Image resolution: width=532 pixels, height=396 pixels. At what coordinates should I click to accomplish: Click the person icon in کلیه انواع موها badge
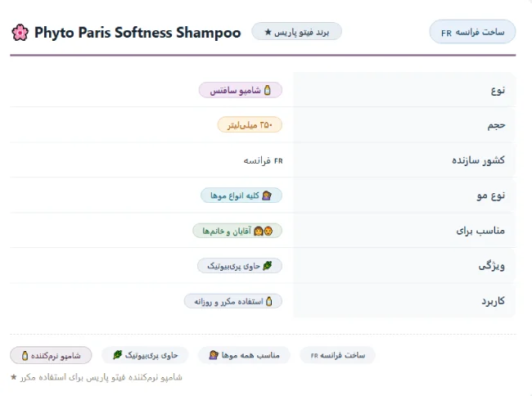point(267,196)
